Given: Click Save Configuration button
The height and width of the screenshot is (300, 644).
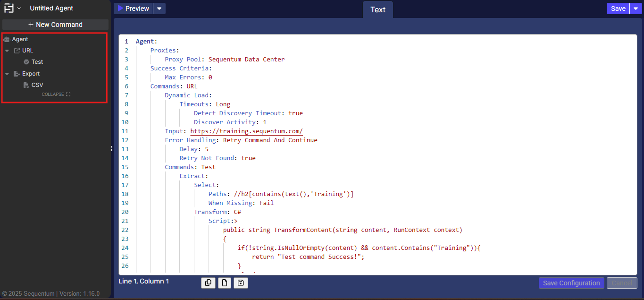Looking at the screenshot, I should point(571,283).
